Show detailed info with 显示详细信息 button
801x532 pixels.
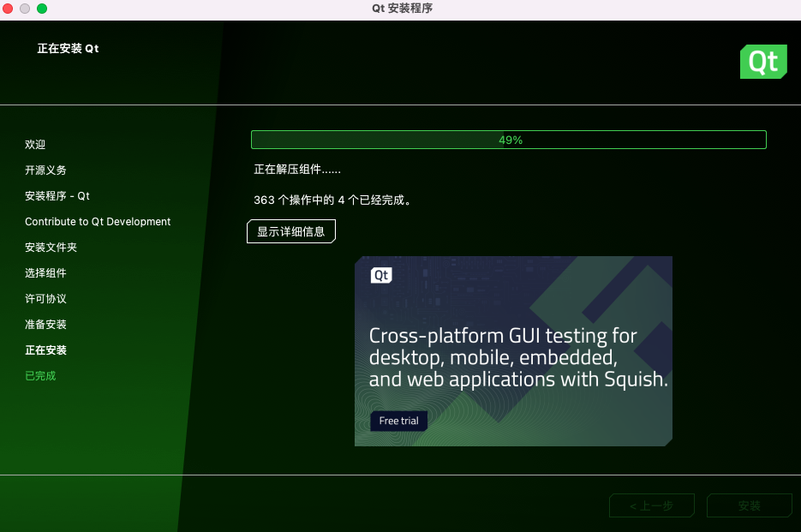click(x=291, y=231)
